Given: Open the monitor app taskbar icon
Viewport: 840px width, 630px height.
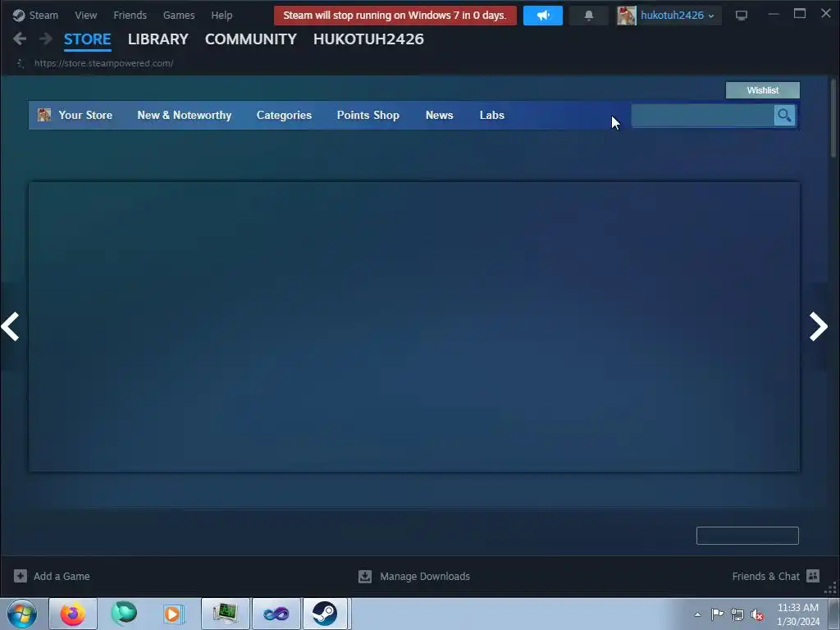Looking at the screenshot, I should tap(226, 614).
